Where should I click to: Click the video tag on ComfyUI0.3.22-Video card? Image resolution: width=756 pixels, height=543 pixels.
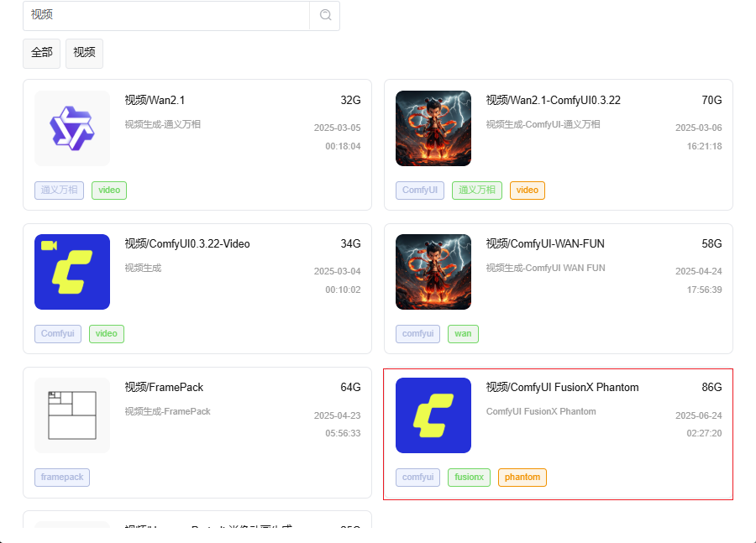[107, 334]
